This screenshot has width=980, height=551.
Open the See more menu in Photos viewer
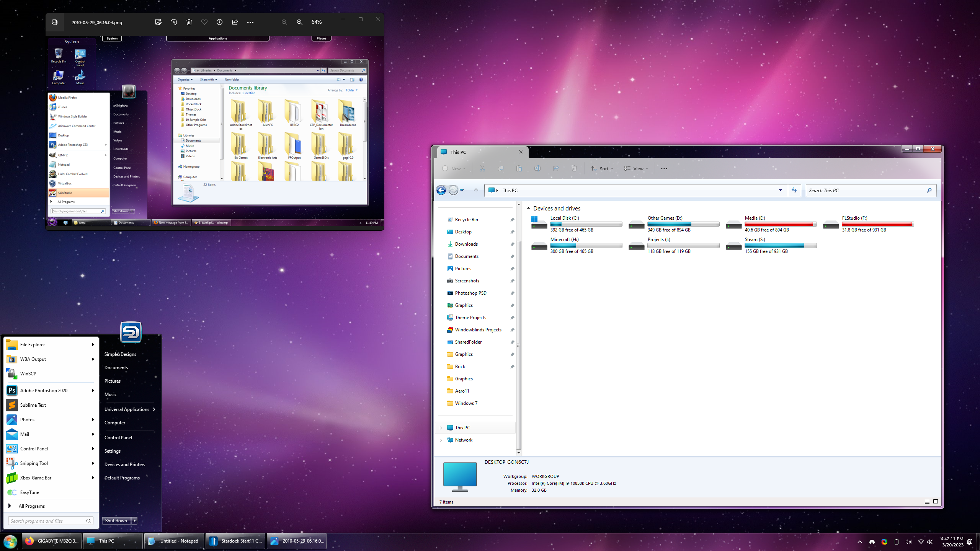click(250, 22)
